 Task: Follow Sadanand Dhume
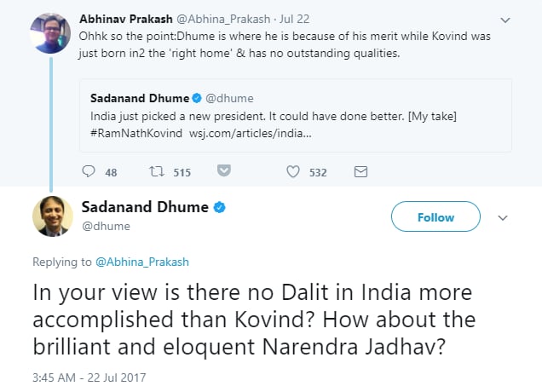(x=435, y=217)
